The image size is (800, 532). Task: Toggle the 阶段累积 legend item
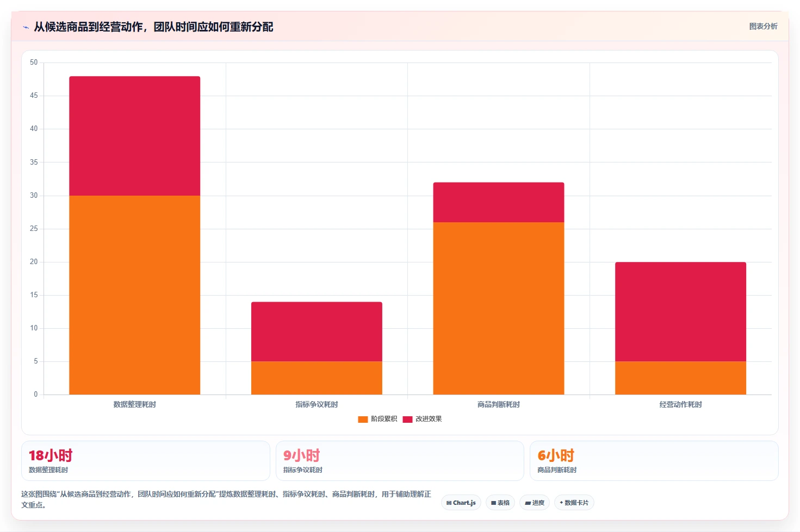[x=377, y=419]
